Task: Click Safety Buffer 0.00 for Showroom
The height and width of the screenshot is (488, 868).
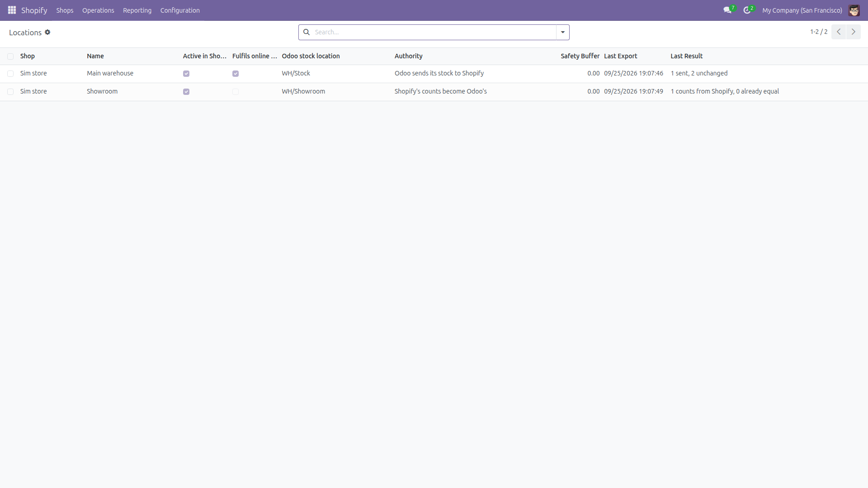Action: tap(593, 91)
